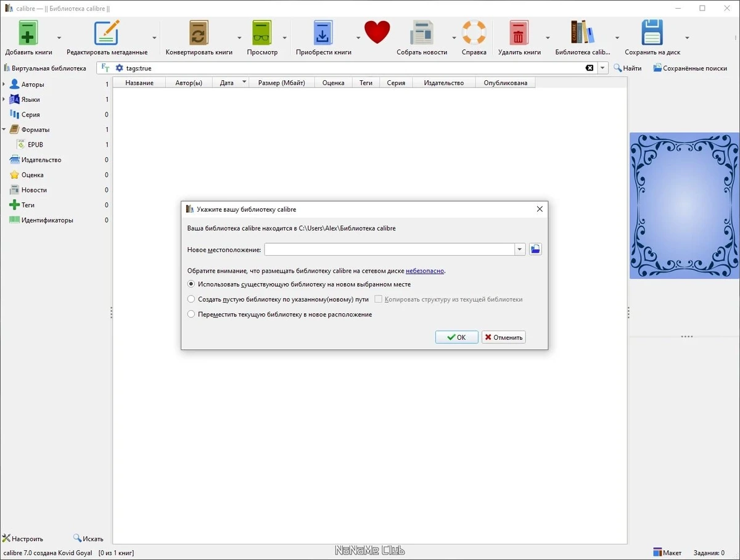740x560 pixels.
Task: Open search history dropdown arrow
Action: [x=603, y=68]
